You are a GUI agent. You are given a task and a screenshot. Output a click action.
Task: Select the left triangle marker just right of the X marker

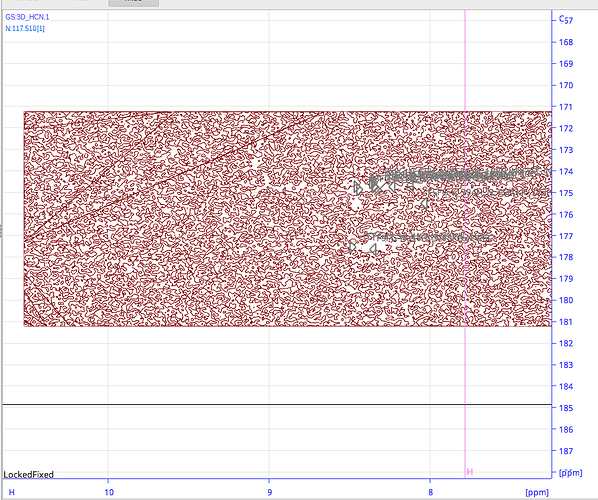[392, 187]
